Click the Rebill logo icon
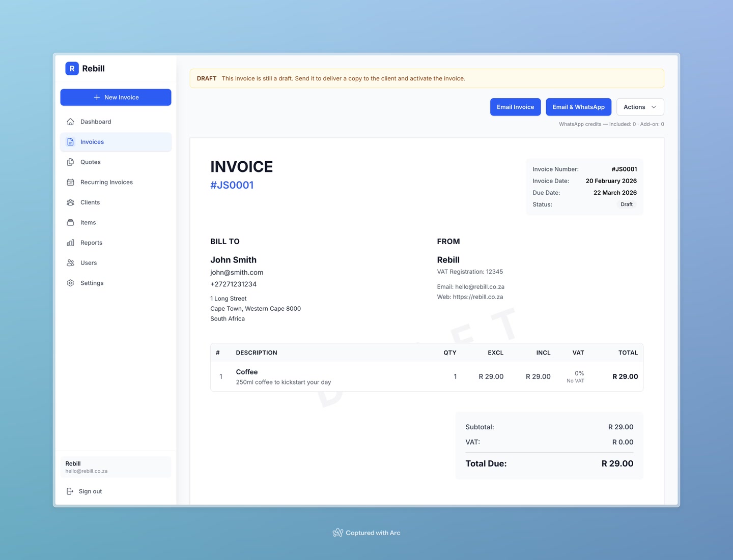 (72, 68)
